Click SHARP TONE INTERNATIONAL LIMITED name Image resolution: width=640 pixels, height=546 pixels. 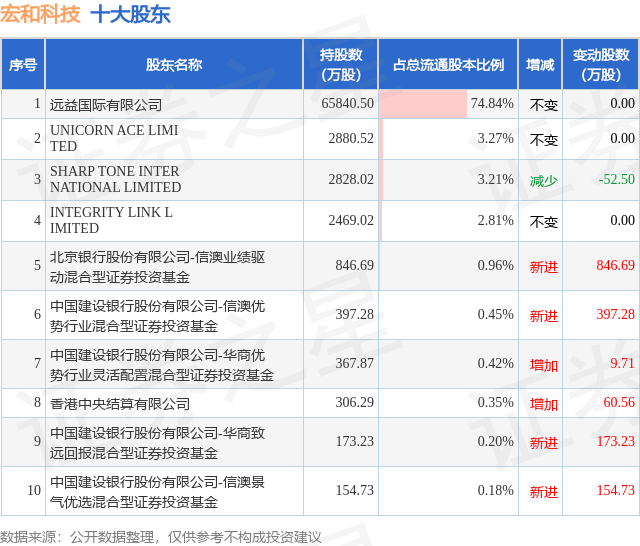pos(116,179)
